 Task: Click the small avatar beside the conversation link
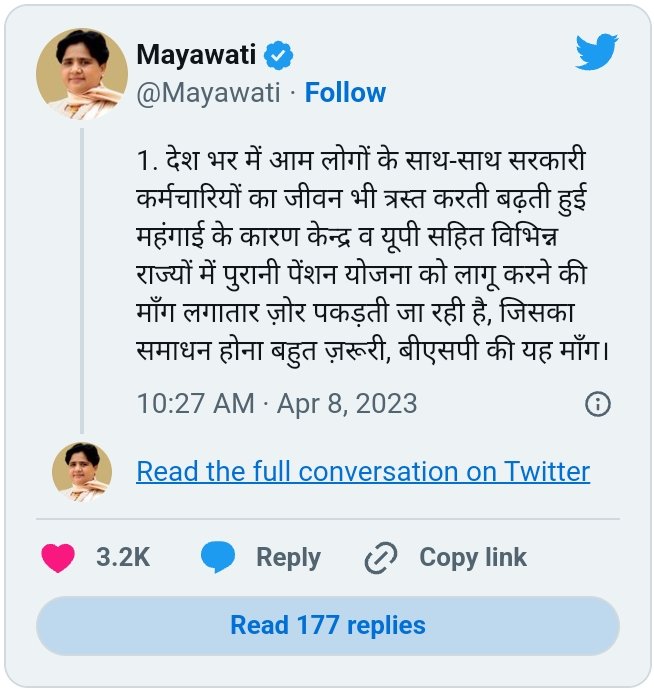coord(82,471)
